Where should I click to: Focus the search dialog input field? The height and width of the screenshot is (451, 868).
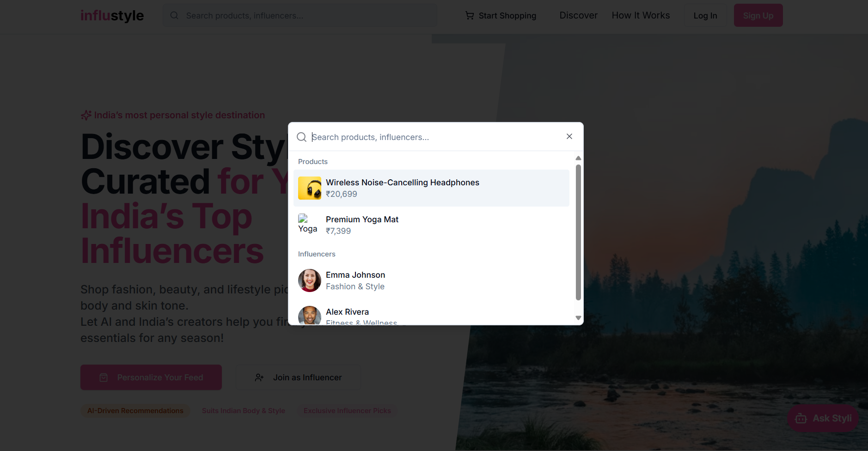point(434,137)
